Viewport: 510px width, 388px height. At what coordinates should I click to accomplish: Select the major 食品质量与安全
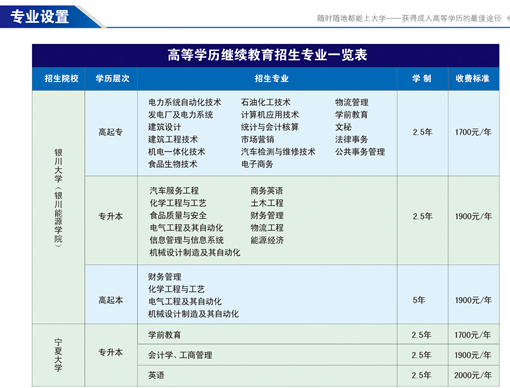tap(178, 215)
